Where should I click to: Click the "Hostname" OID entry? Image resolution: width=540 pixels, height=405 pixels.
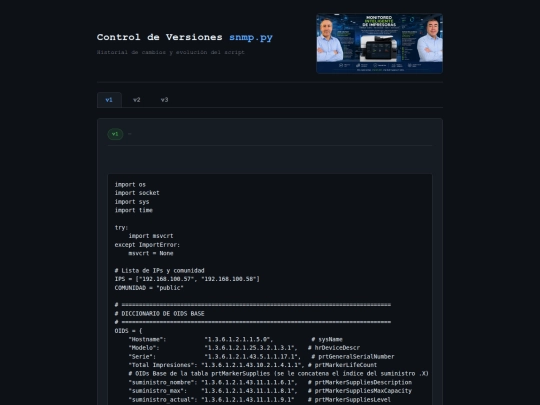(236, 340)
